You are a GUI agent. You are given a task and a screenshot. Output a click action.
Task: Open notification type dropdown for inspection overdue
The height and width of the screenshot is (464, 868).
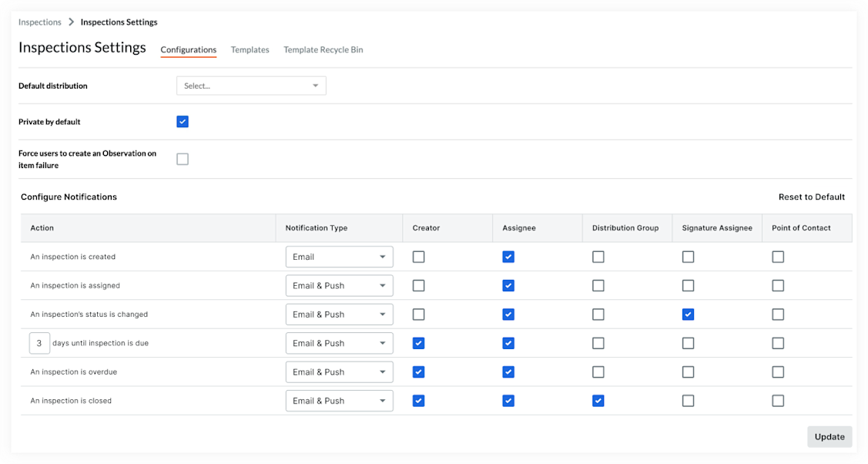tap(340, 372)
